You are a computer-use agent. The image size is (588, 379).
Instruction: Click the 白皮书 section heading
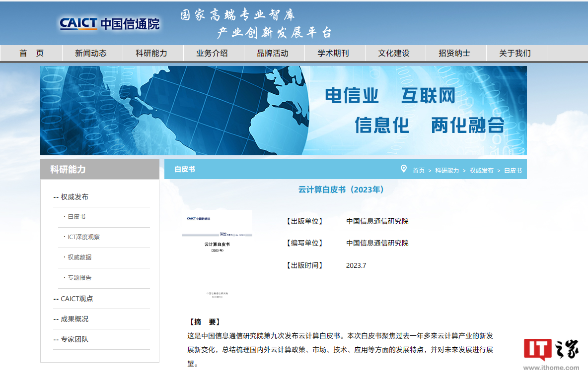pos(185,169)
